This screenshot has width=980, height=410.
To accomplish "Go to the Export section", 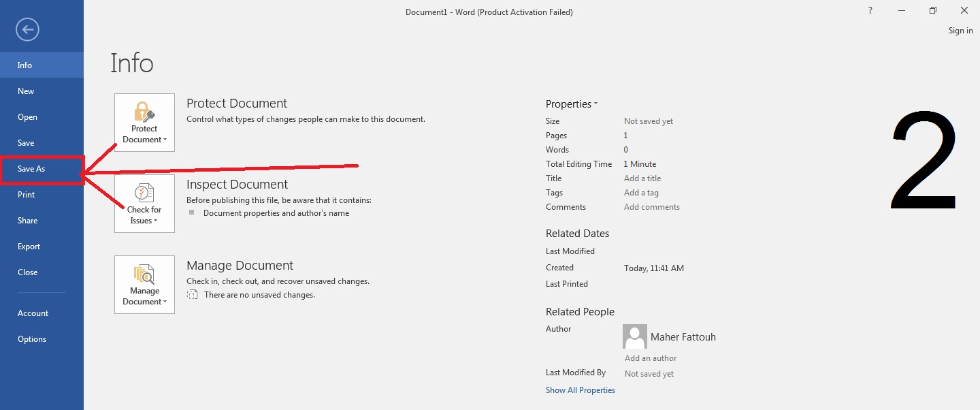I will [42, 247].
